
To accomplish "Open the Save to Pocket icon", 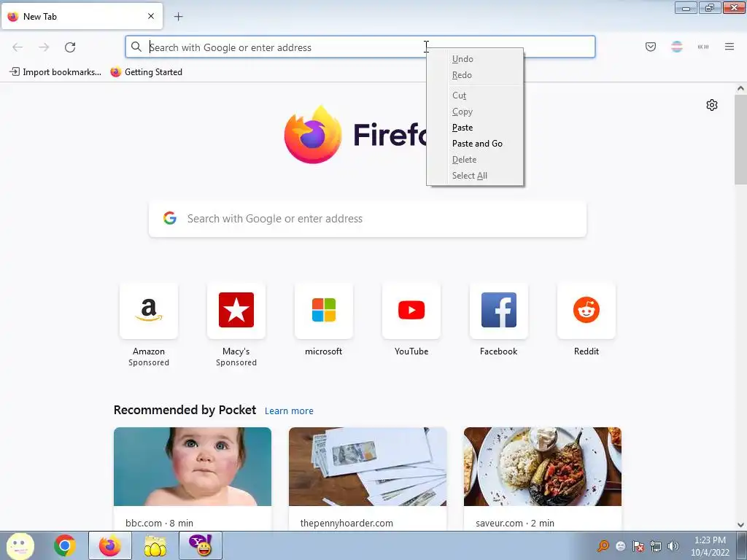I will (x=650, y=47).
